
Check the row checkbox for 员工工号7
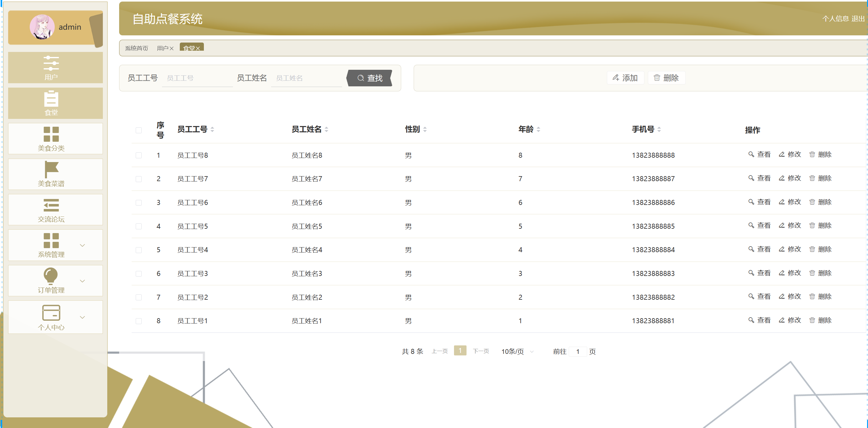pyautogui.click(x=139, y=179)
